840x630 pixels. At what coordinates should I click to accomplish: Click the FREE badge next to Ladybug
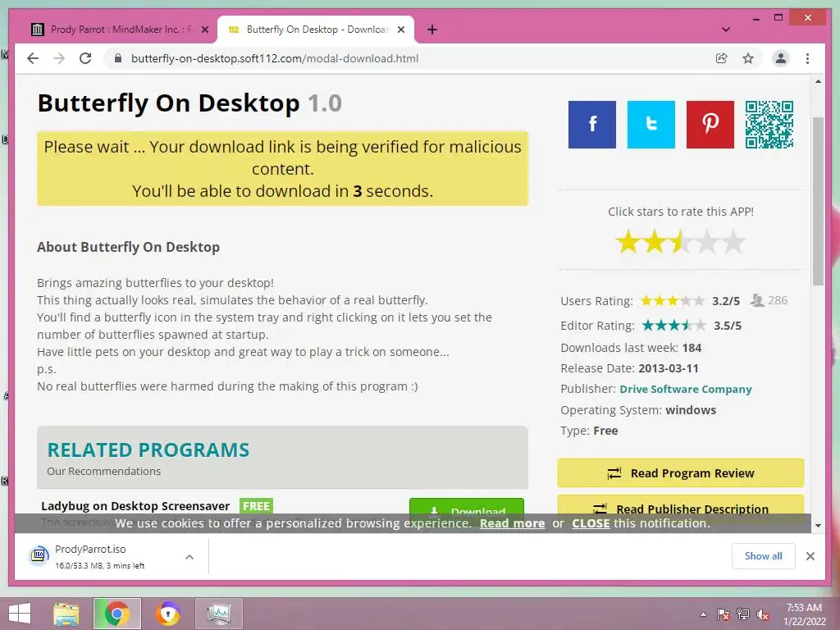tap(256, 505)
